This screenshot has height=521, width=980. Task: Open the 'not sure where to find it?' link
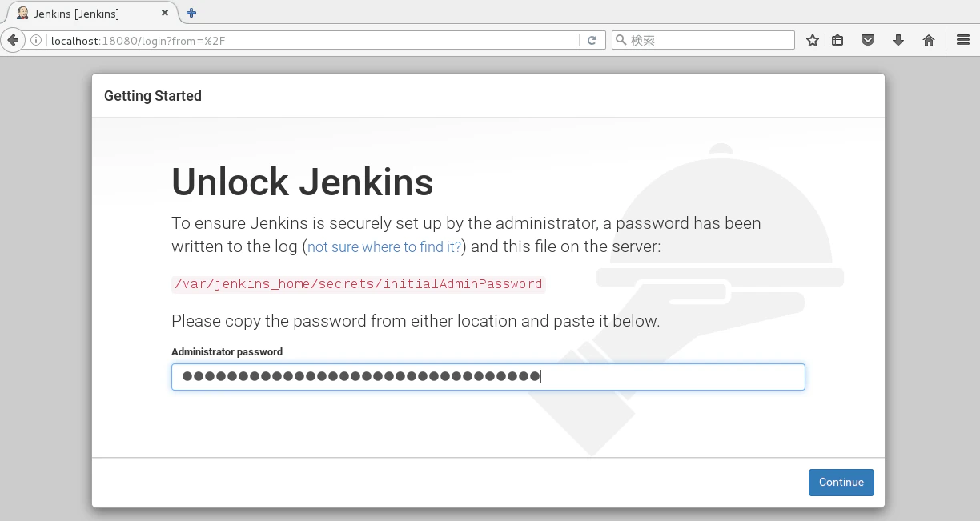[x=383, y=246]
